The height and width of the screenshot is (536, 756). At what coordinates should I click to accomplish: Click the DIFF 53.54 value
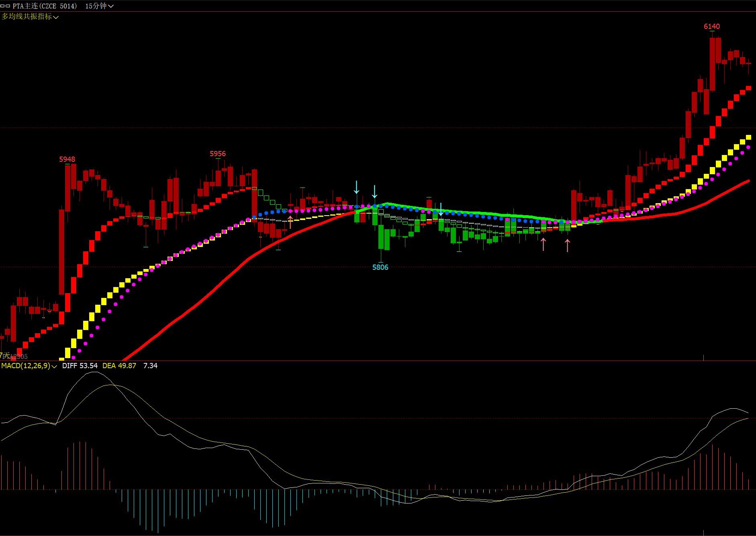80,366
